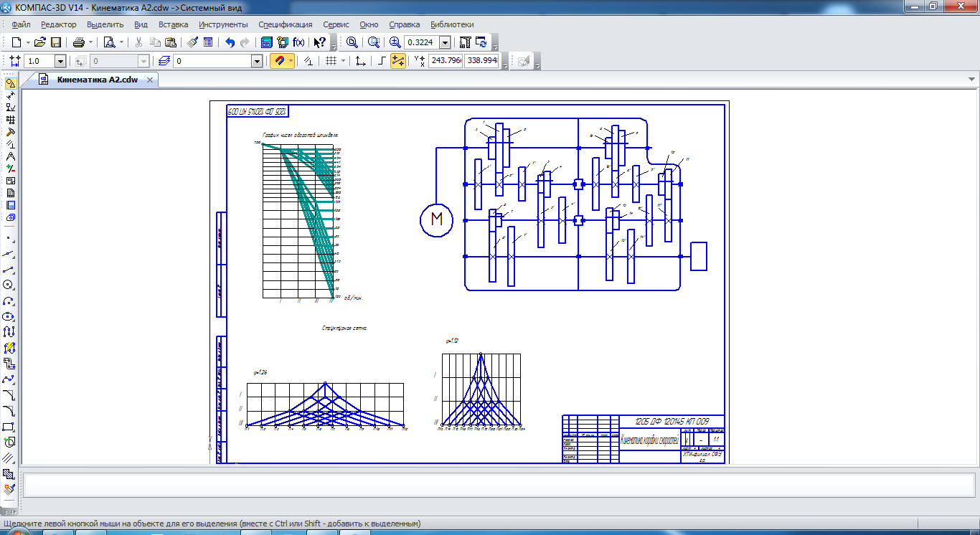Open the layer number dropdown
Screen dimensions: 980x535
point(257,62)
